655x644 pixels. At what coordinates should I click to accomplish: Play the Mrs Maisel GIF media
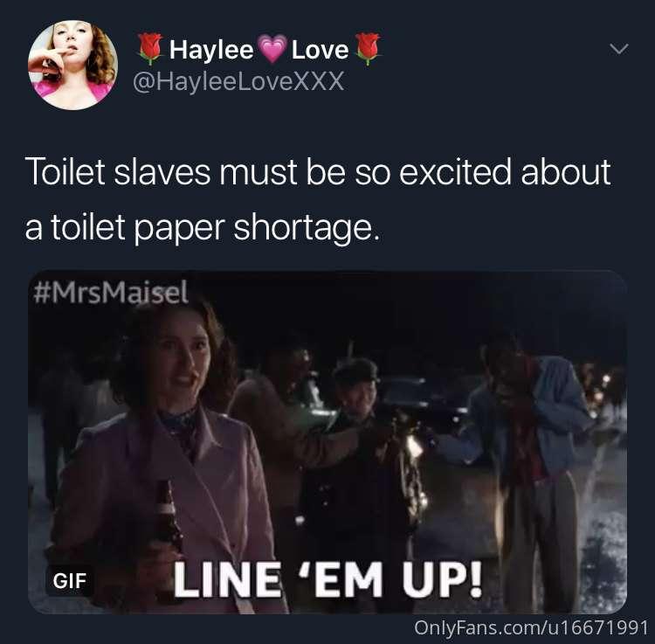click(327, 442)
